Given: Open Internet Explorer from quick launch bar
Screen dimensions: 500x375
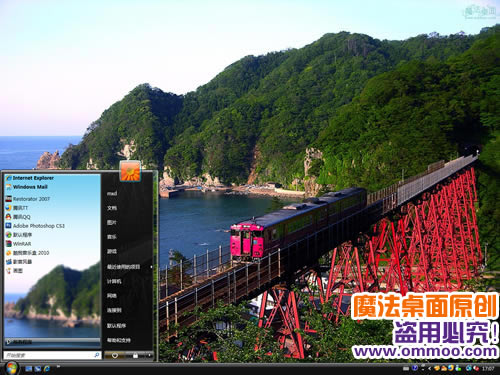Looking at the screenshot, I should 47,369.
